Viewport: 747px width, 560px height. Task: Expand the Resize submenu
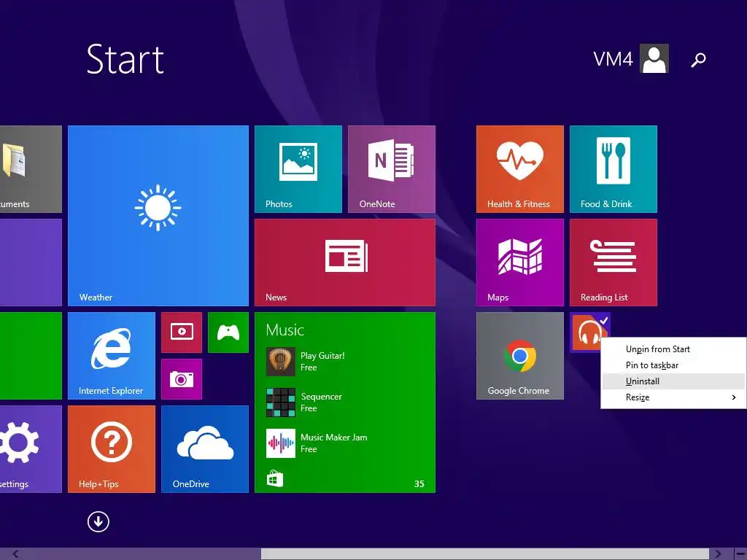(673, 397)
